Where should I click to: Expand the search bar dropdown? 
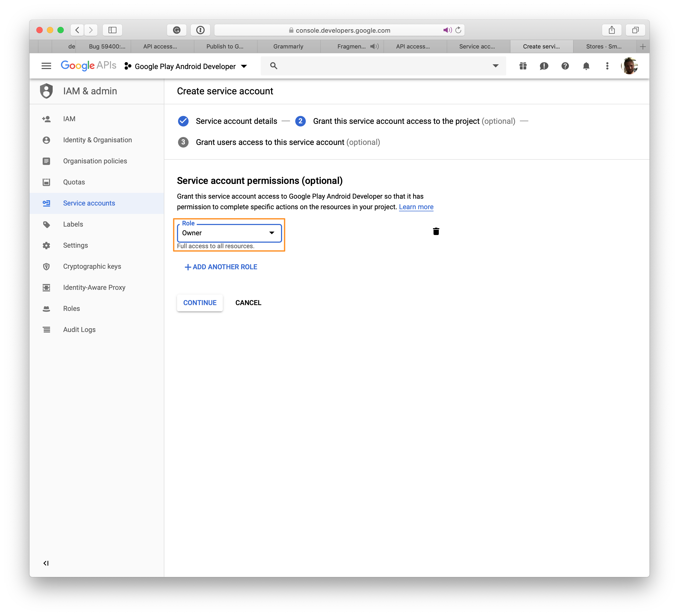point(497,66)
